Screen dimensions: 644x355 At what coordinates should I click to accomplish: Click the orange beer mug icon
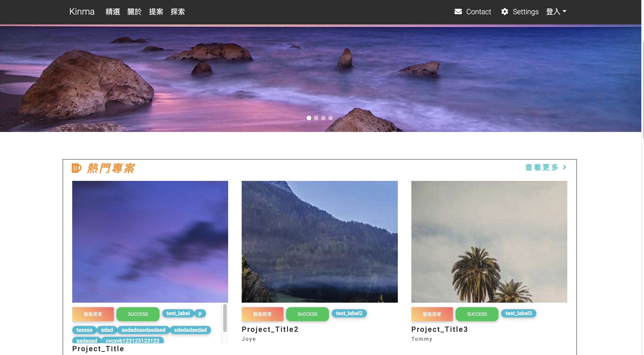[76, 168]
